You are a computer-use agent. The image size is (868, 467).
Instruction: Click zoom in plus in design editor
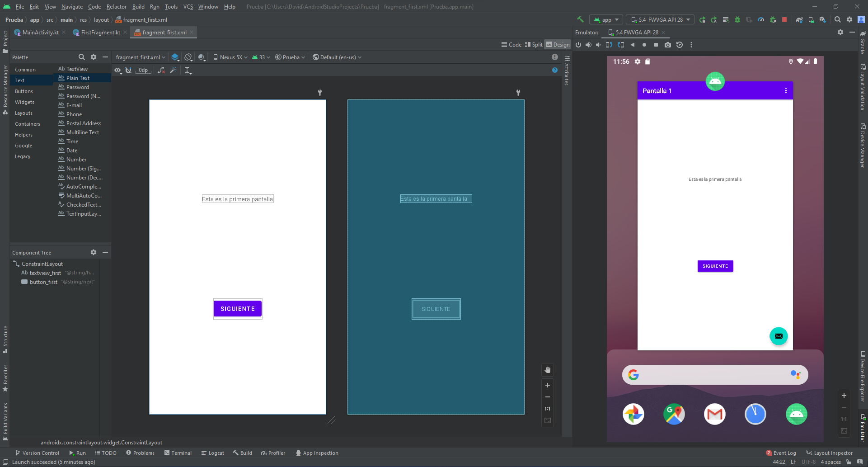(x=548, y=385)
